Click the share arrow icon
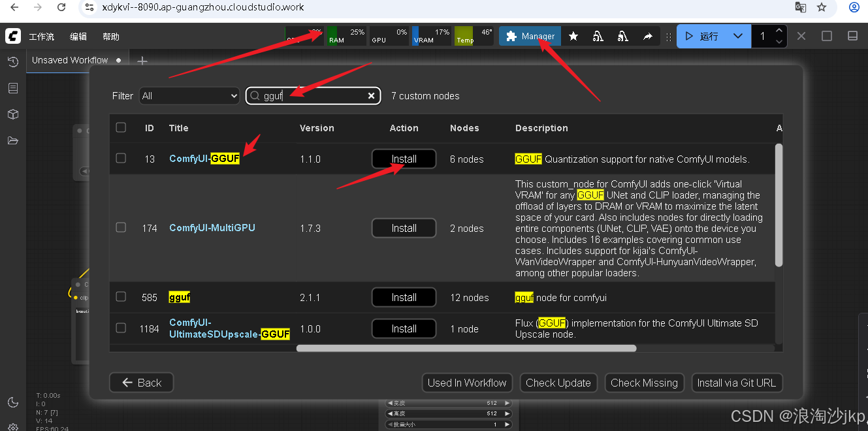868x431 pixels. click(648, 37)
